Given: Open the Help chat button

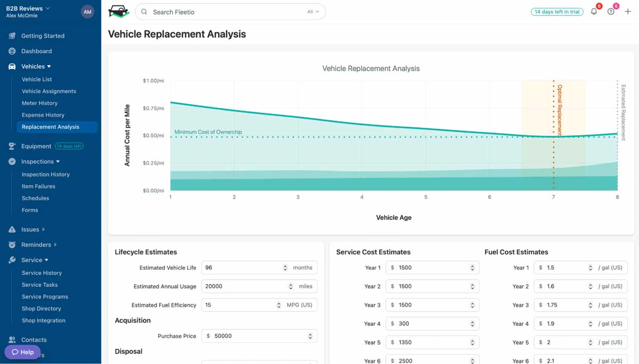Looking at the screenshot, I should (x=22, y=352).
